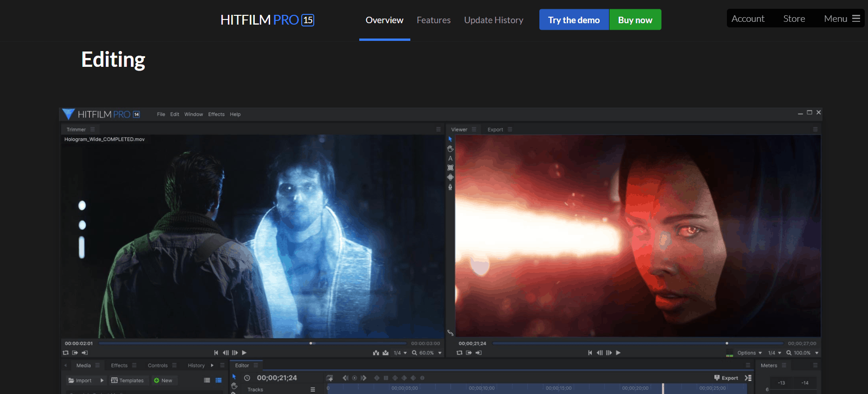Go to next keyframe in Editor

click(x=363, y=378)
